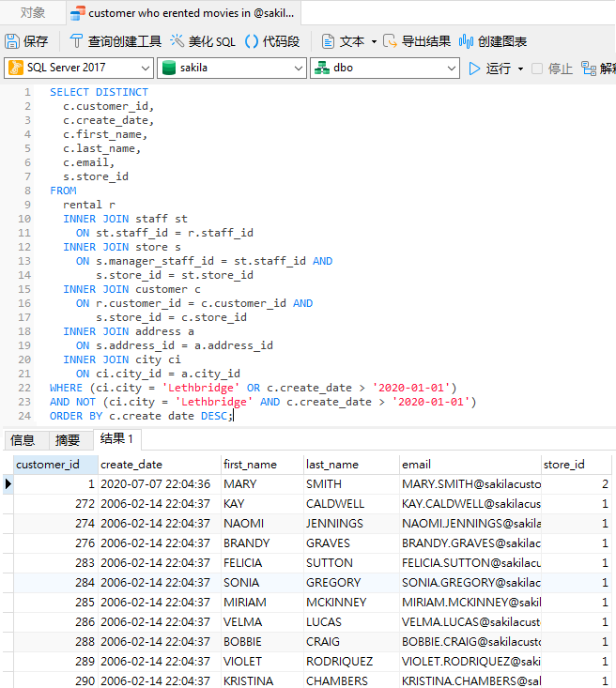Click the Stop (停止) button
This screenshot has width=616, height=688.
pyautogui.click(x=552, y=69)
